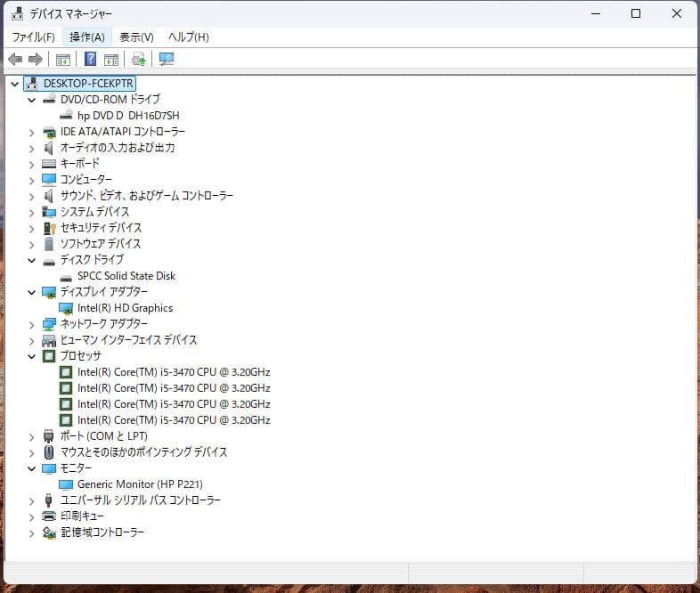The width and height of the screenshot is (700, 593).
Task: Open the ファイル(F) menu
Action: pyautogui.click(x=34, y=37)
